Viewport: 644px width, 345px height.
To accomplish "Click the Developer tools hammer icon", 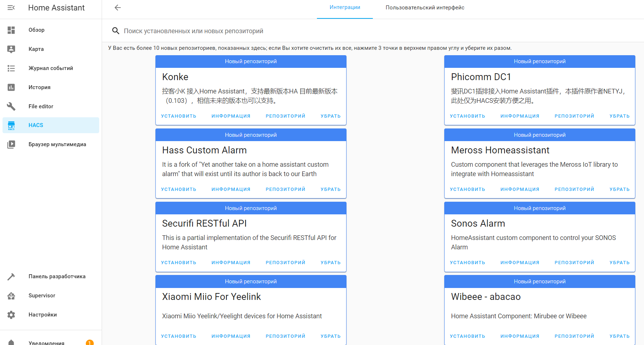I will [11, 276].
